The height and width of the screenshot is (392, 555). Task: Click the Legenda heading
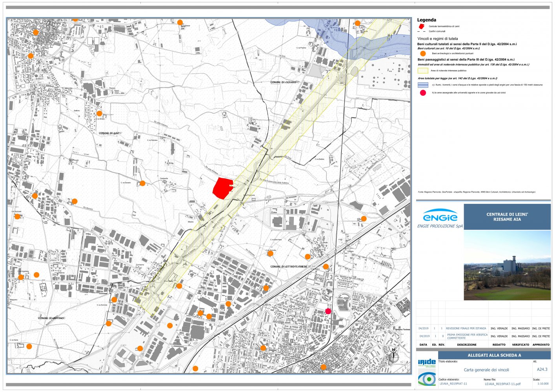[427, 20]
